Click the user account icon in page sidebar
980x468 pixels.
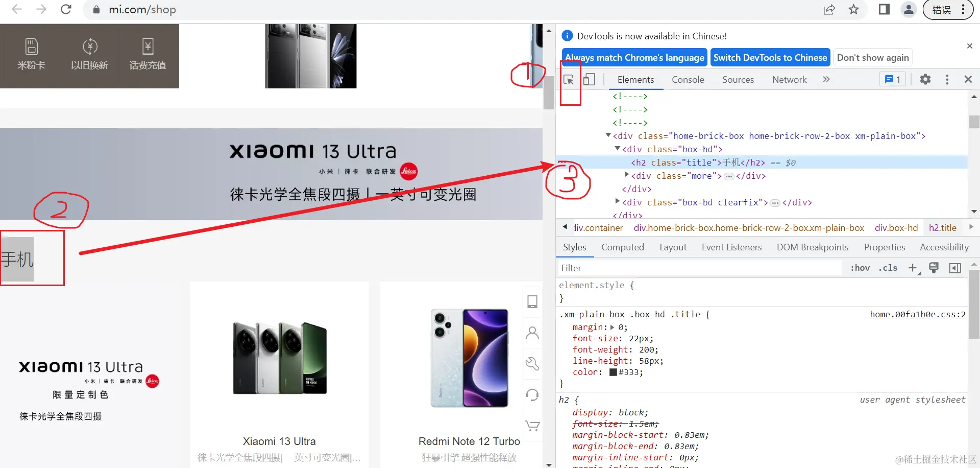click(532, 333)
